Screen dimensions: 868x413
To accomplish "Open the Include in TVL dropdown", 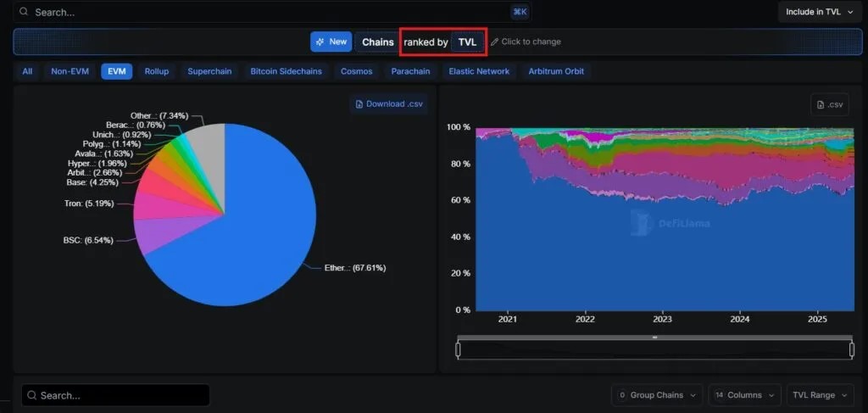I will click(820, 12).
